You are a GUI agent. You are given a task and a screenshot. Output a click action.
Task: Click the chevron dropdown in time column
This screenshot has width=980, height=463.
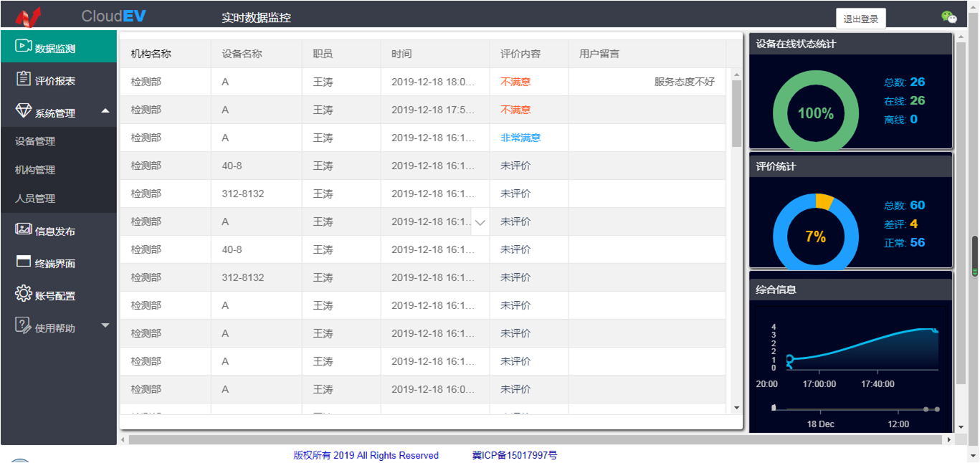(x=480, y=223)
